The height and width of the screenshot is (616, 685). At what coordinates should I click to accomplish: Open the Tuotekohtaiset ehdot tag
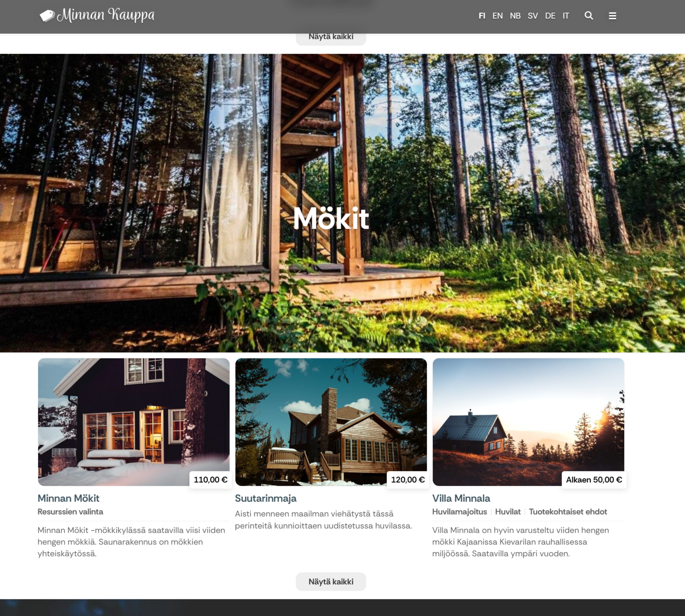click(x=568, y=512)
